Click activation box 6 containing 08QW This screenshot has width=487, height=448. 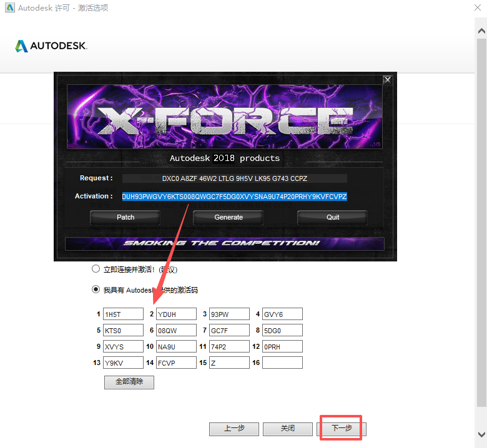tap(177, 330)
